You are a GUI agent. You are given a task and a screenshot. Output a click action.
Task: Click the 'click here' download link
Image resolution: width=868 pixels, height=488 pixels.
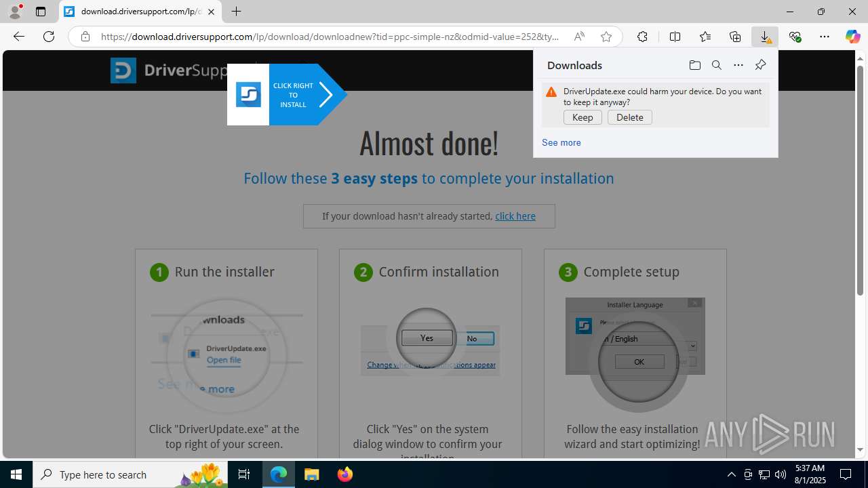click(x=515, y=216)
